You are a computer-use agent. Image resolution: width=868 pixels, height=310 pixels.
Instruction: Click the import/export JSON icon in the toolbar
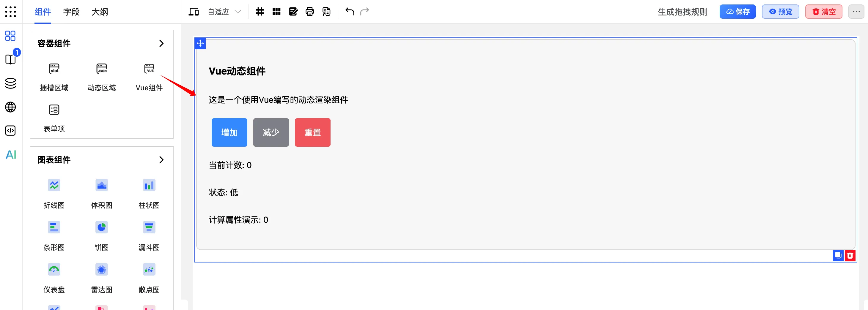click(326, 12)
